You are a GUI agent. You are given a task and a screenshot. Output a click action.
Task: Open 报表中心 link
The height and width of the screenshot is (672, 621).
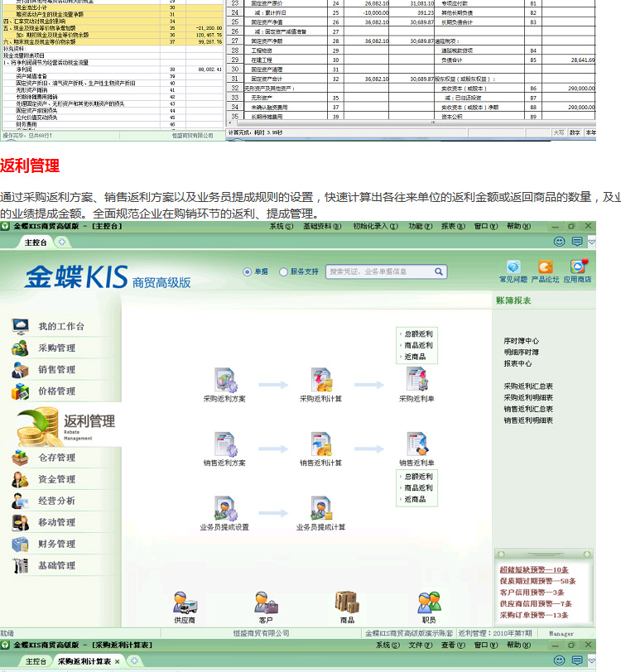517,363
